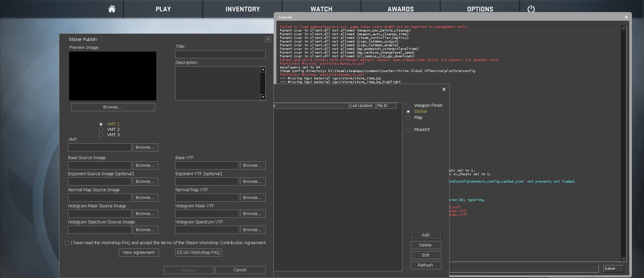Close the workshop item list dialog
Screen dimensions: 644x278
pos(444,89)
